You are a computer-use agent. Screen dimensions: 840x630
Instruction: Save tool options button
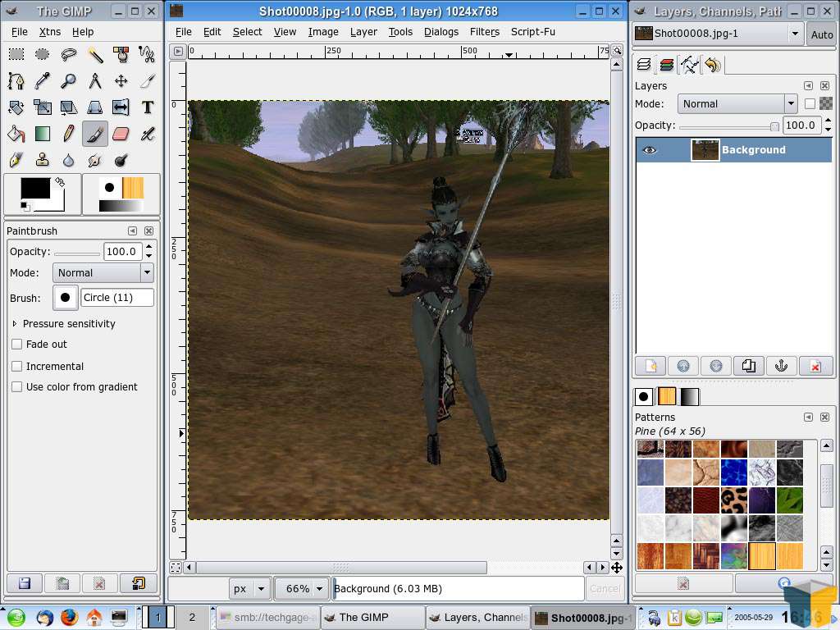tap(24, 583)
